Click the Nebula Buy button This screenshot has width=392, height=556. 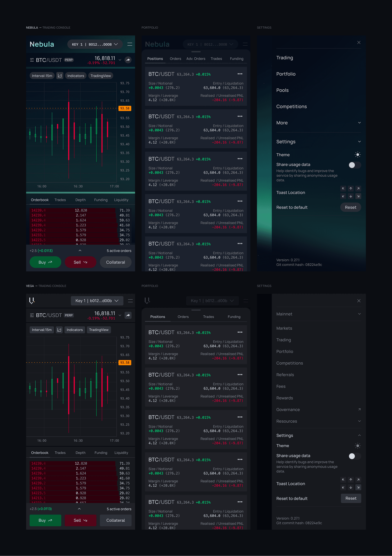point(45,262)
